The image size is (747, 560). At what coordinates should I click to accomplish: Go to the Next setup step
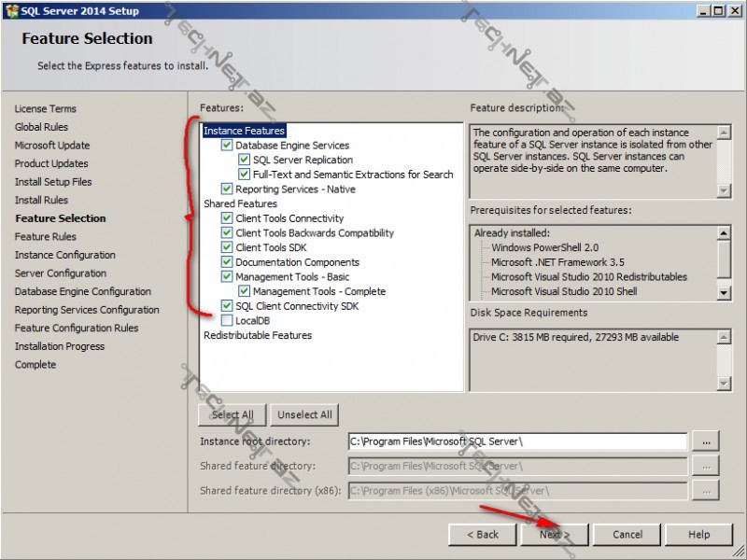tap(555, 535)
